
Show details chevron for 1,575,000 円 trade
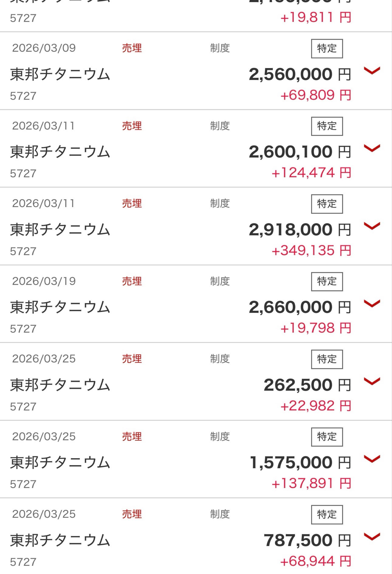point(372,459)
